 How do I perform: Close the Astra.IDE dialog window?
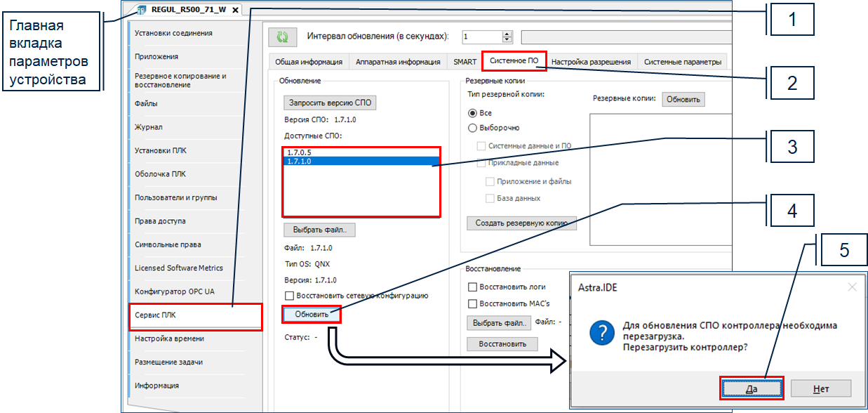tap(852, 287)
